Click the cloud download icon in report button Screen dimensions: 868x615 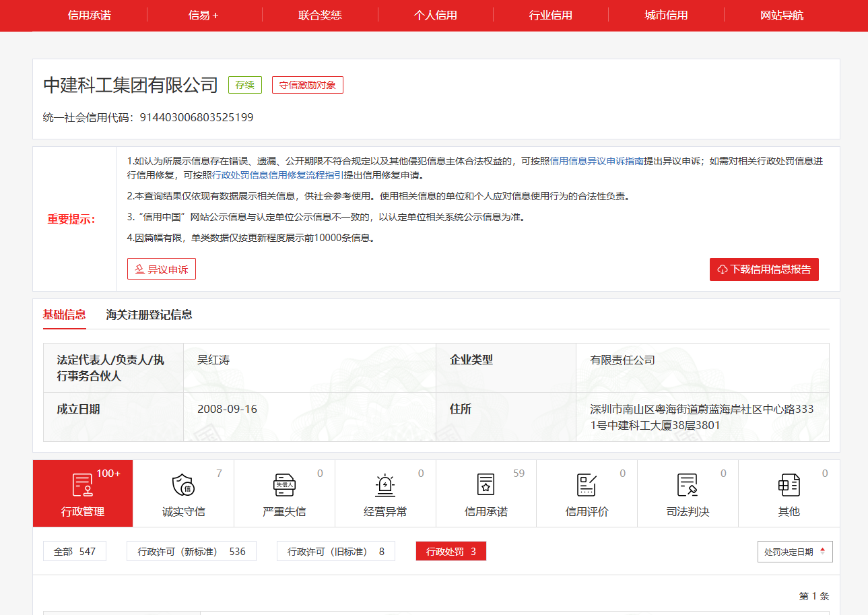click(723, 269)
